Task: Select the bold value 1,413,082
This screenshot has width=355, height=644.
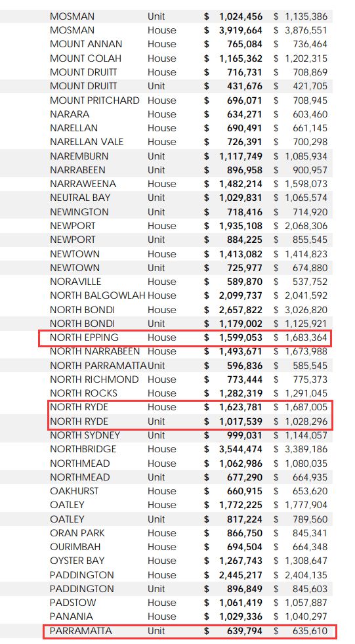Action: [241, 254]
